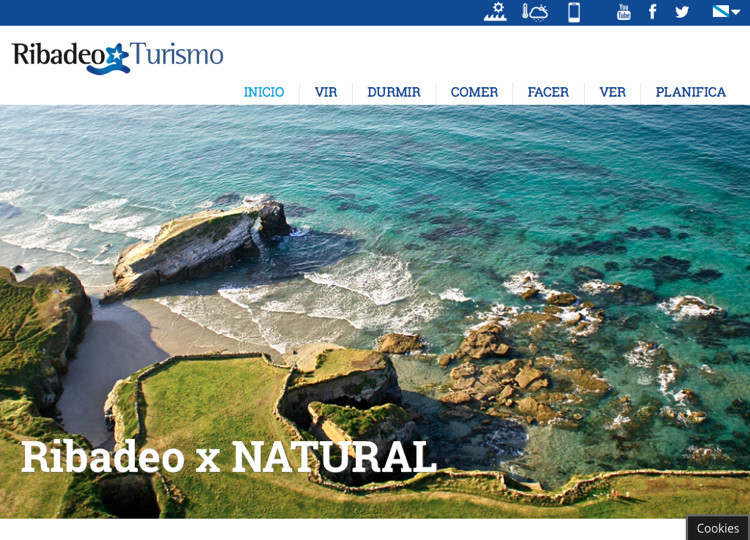Click the coastal beach hero image

click(x=375, y=311)
